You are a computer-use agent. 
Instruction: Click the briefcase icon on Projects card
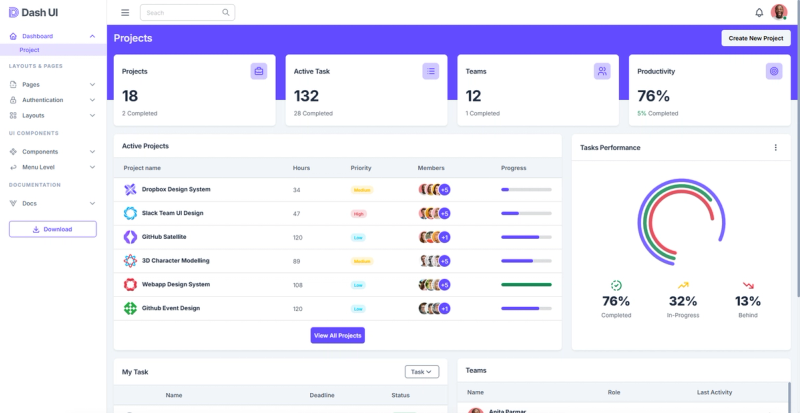(x=259, y=71)
